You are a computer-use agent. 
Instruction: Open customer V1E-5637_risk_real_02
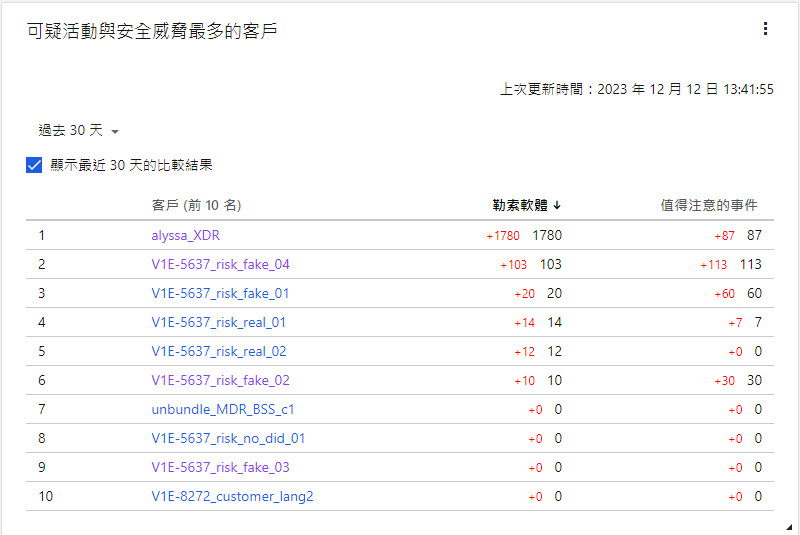point(219,351)
